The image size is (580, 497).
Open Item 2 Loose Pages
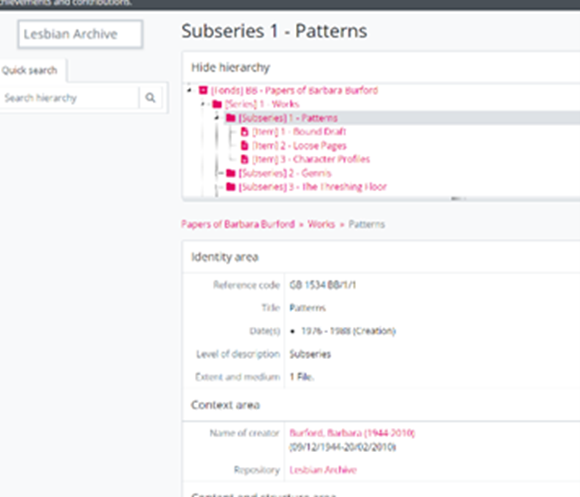pos(299,145)
